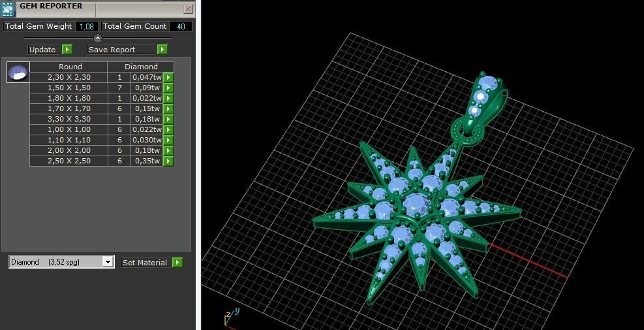Image resolution: width=644 pixels, height=330 pixels.
Task: Click green arrow in 1,10 X 1,10 row
Action: pyautogui.click(x=168, y=140)
